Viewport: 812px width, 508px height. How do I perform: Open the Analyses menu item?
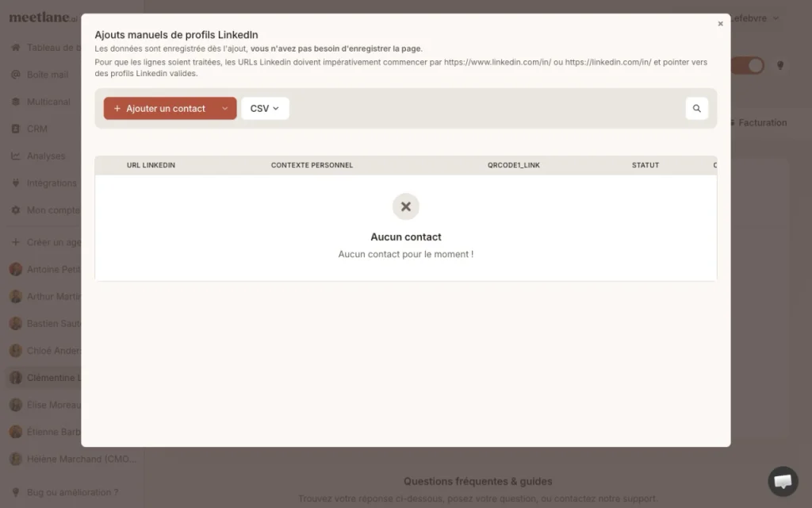46,156
